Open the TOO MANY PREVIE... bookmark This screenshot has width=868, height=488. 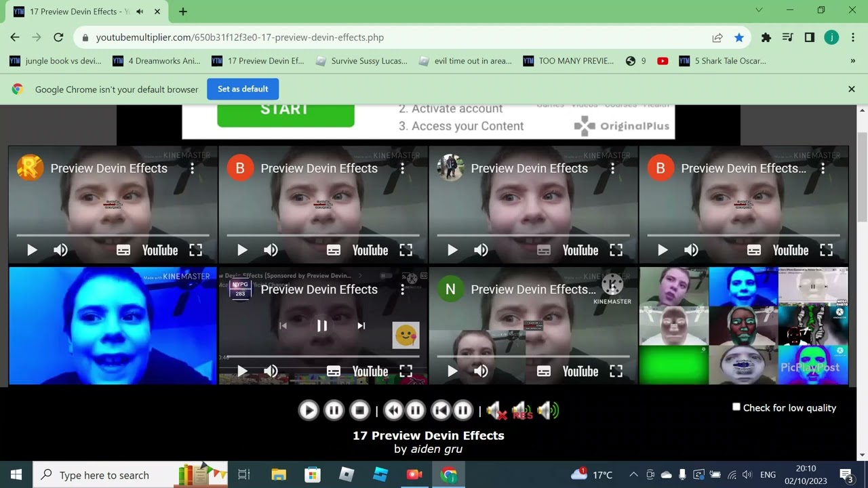568,61
